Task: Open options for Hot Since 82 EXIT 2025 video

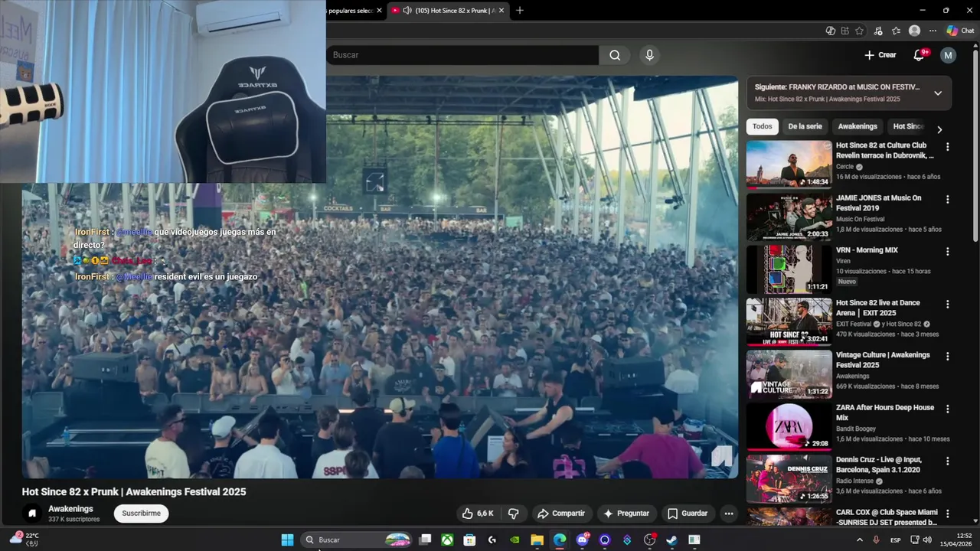Action: click(947, 304)
